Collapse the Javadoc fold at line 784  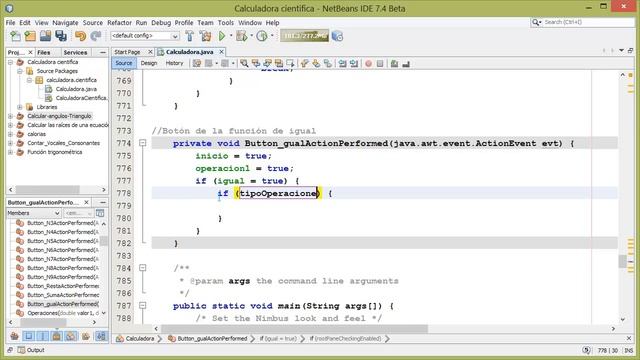coord(142,268)
